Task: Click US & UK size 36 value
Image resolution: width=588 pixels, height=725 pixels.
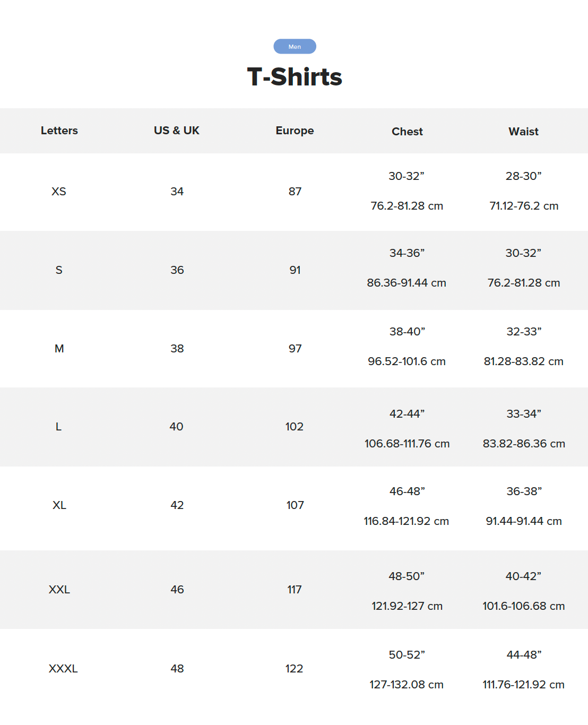Action: pos(177,270)
